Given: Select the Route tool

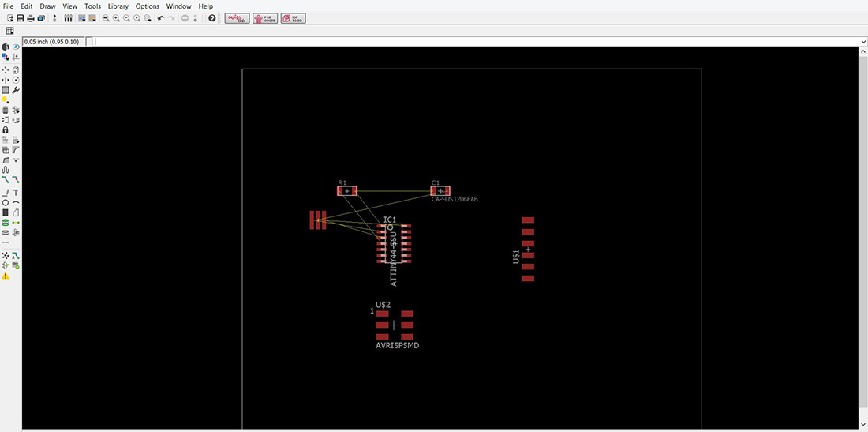Looking at the screenshot, I should click(x=6, y=179).
